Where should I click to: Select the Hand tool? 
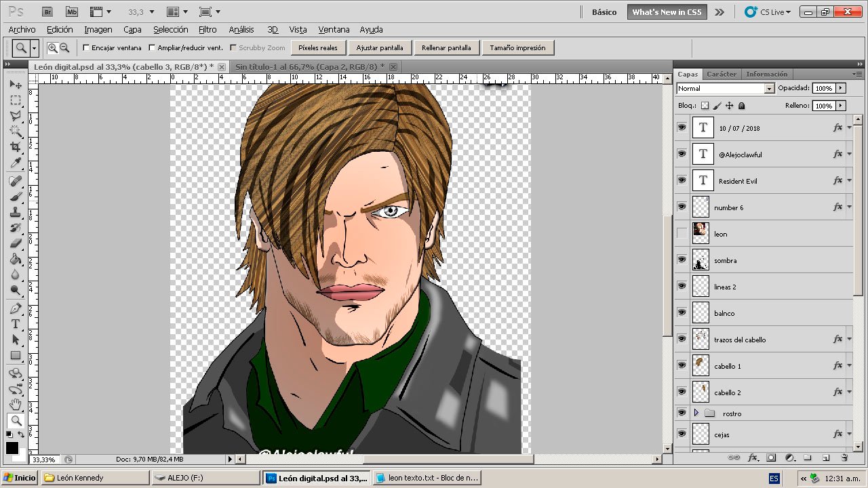pyautogui.click(x=16, y=405)
